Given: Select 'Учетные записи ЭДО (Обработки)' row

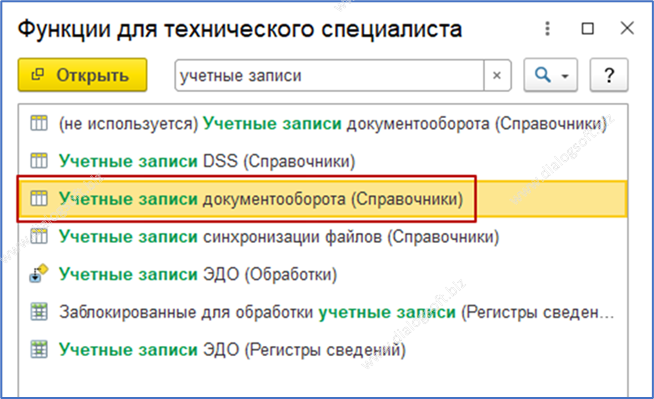Looking at the screenshot, I should pyautogui.click(x=323, y=274).
